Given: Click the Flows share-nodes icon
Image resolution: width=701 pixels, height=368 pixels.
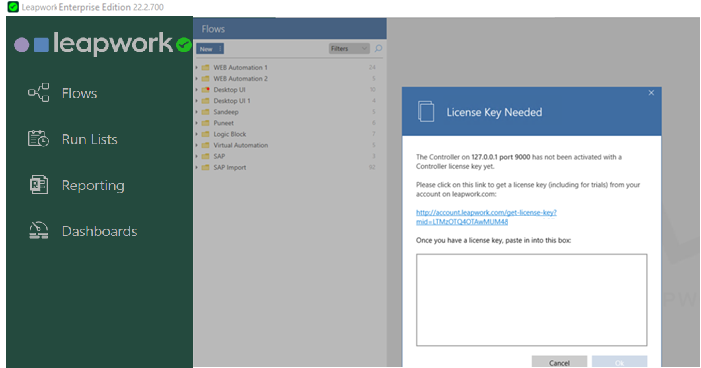Looking at the screenshot, I should [x=38, y=93].
